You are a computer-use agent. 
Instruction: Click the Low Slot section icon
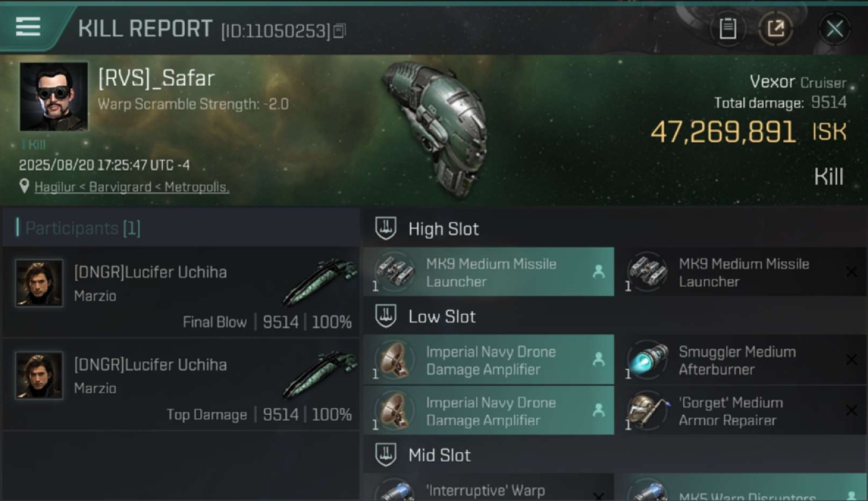click(385, 316)
